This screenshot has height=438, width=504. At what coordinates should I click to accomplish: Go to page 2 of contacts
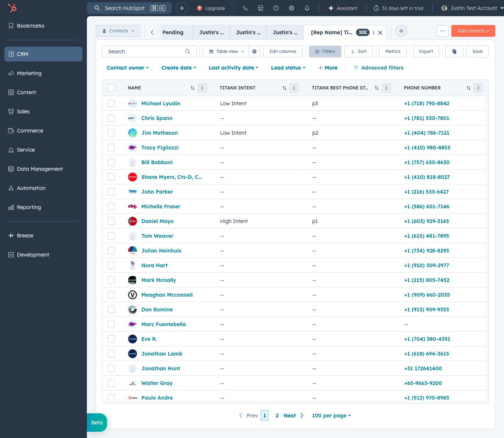(x=277, y=416)
